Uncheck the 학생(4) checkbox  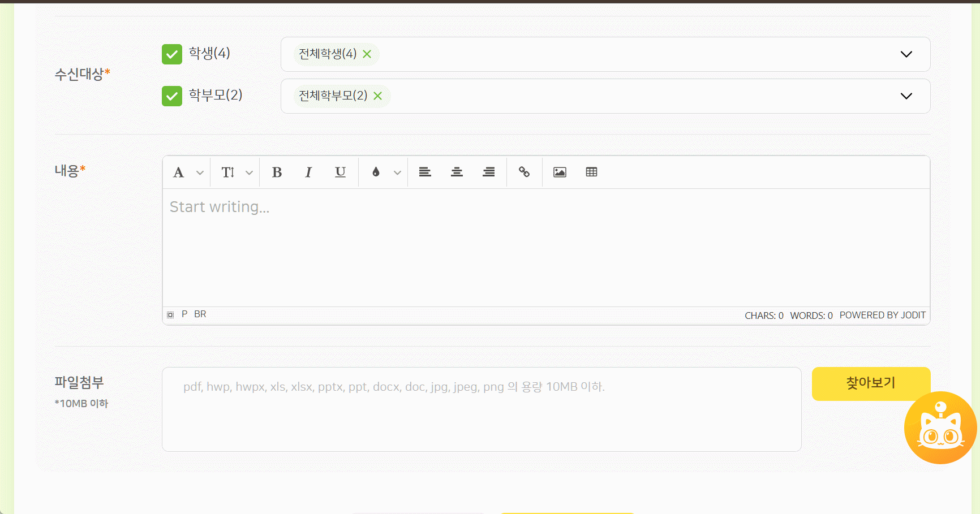(x=172, y=54)
